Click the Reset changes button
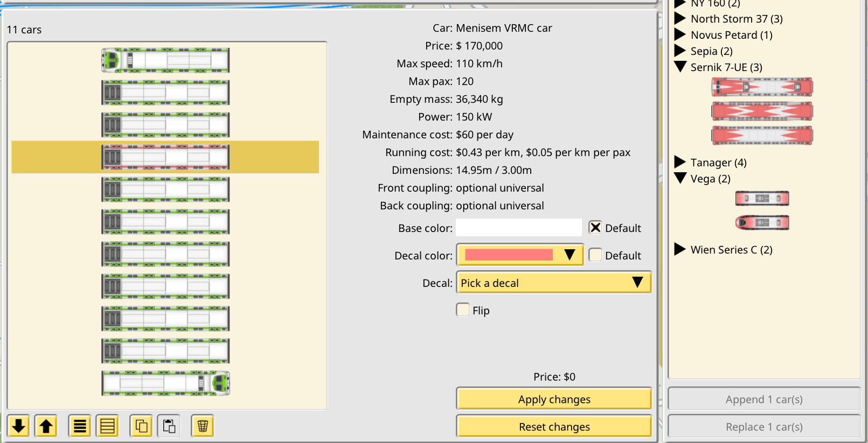The height and width of the screenshot is (443, 868). pyautogui.click(x=554, y=427)
